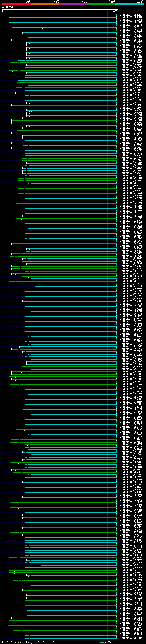Select the UniRef100_A7PJV3 label
The width and height of the screenshot is (146, 644).
131,304
